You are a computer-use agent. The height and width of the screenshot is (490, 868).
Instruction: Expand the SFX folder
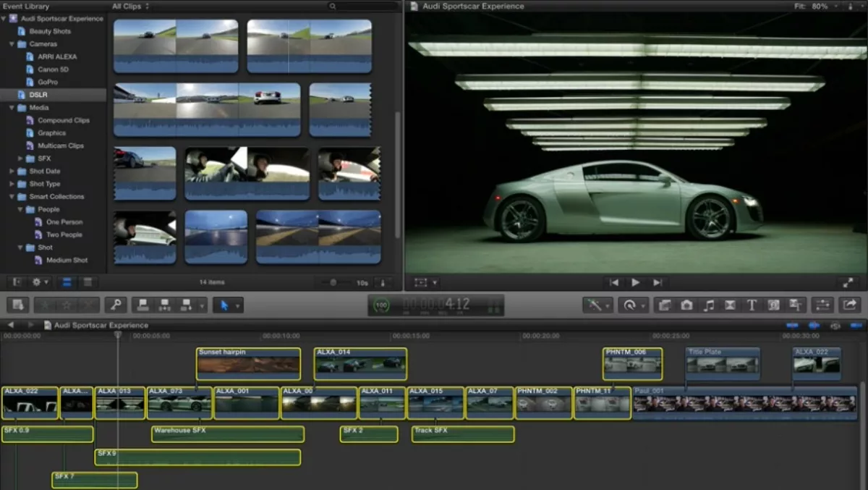click(x=20, y=159)
